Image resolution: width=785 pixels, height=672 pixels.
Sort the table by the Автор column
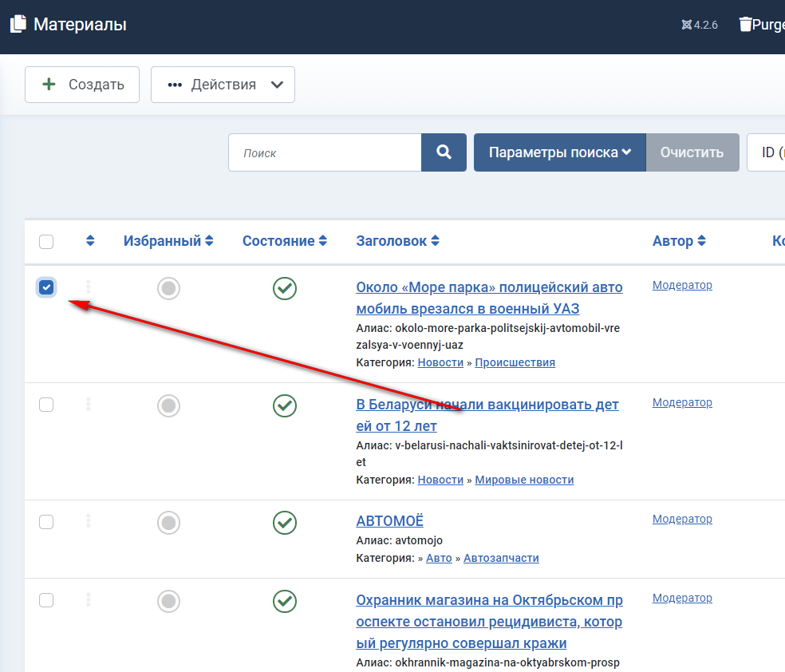coord(678,241)
